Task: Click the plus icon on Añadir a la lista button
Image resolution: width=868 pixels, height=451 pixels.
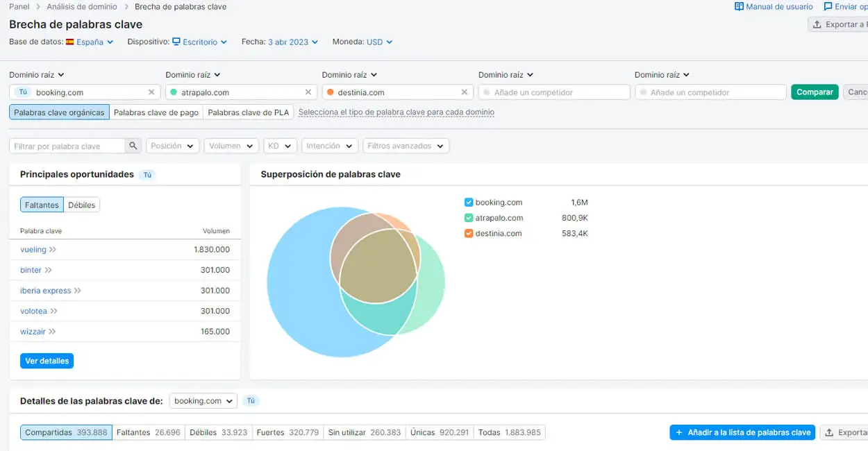Action: 679,432
